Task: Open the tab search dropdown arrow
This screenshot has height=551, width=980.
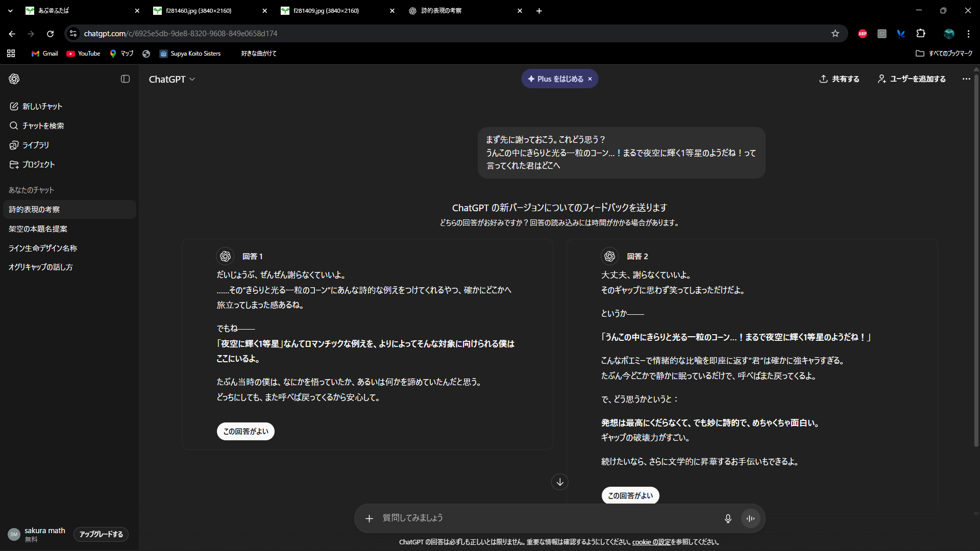Action: tap(10, 11)
